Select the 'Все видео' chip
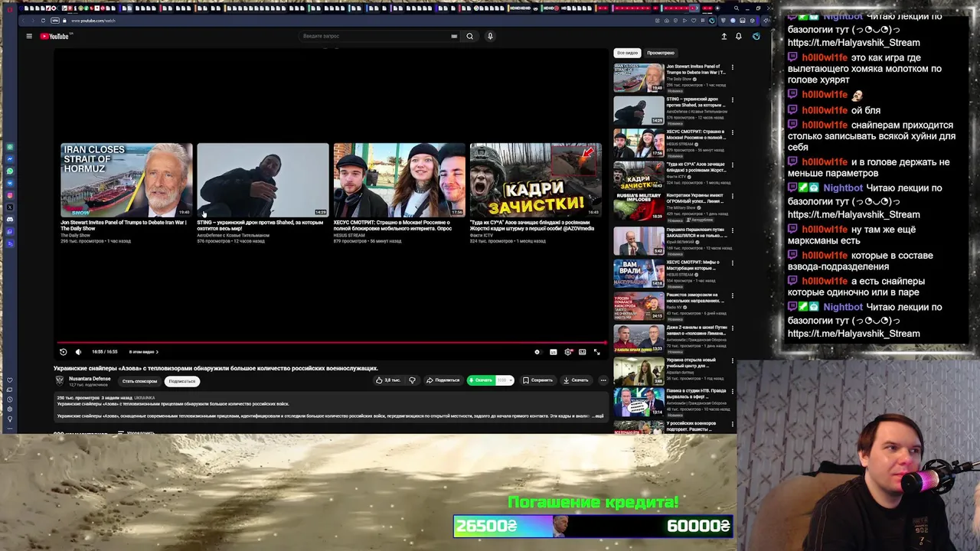980x551 pixels. 627,53
